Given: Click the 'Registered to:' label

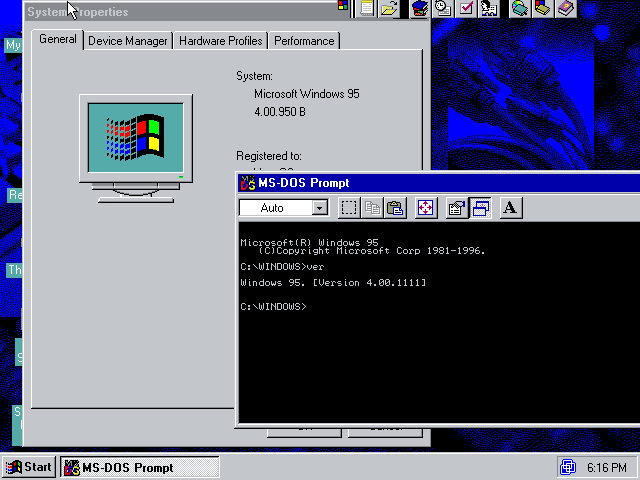Looking at the screenshot, I should pyautogui.click(x=269, y=156).
